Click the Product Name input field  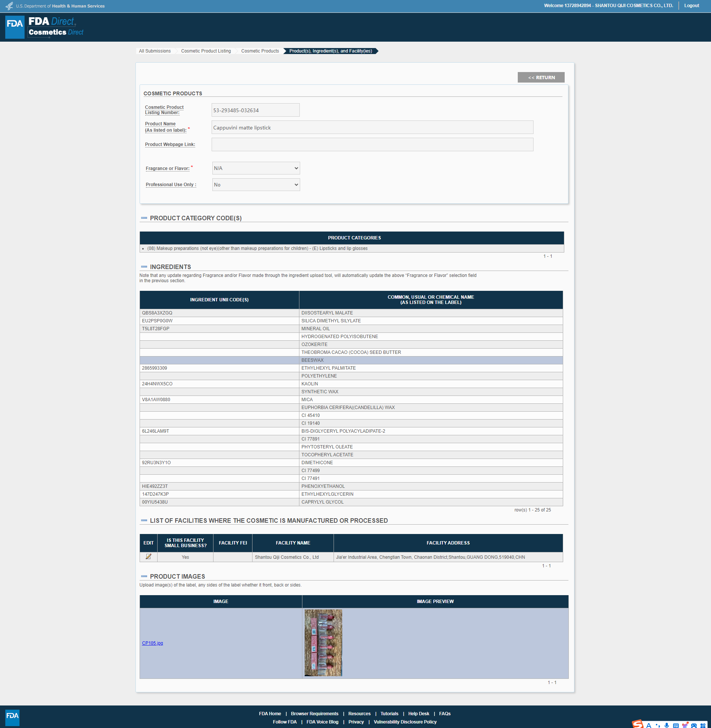[372, 128]
